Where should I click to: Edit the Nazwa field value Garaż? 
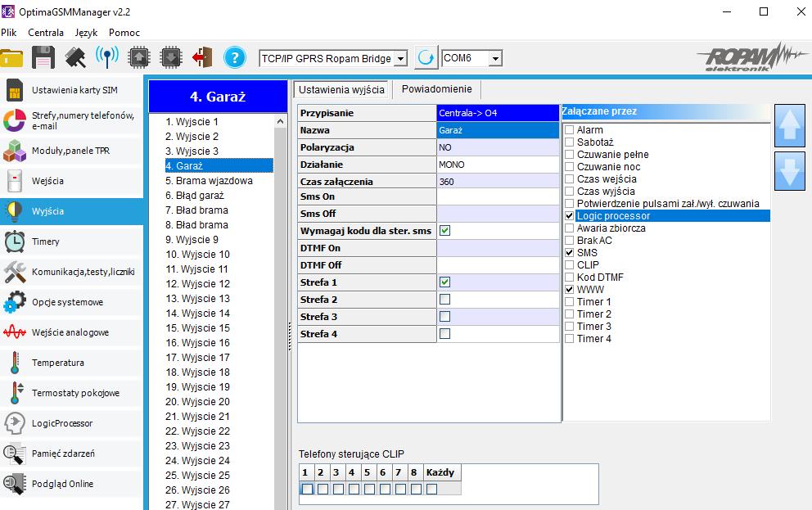click(x=498, y=130)
